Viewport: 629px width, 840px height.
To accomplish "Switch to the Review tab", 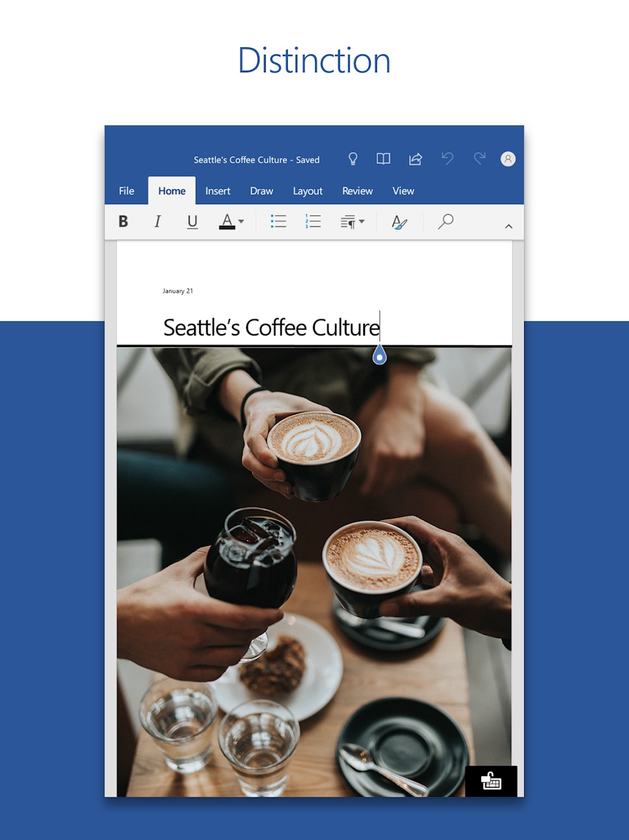I will (357, 191).
